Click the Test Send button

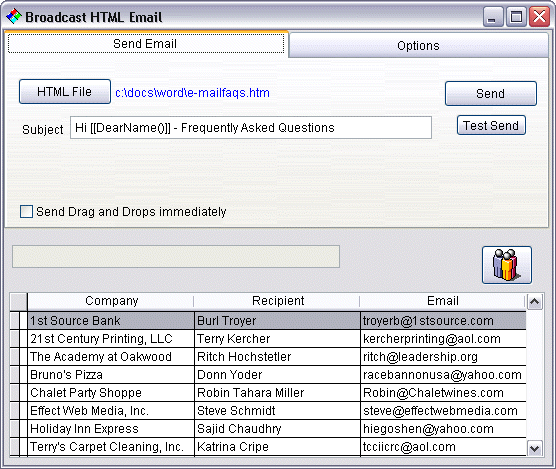[491, 125]
